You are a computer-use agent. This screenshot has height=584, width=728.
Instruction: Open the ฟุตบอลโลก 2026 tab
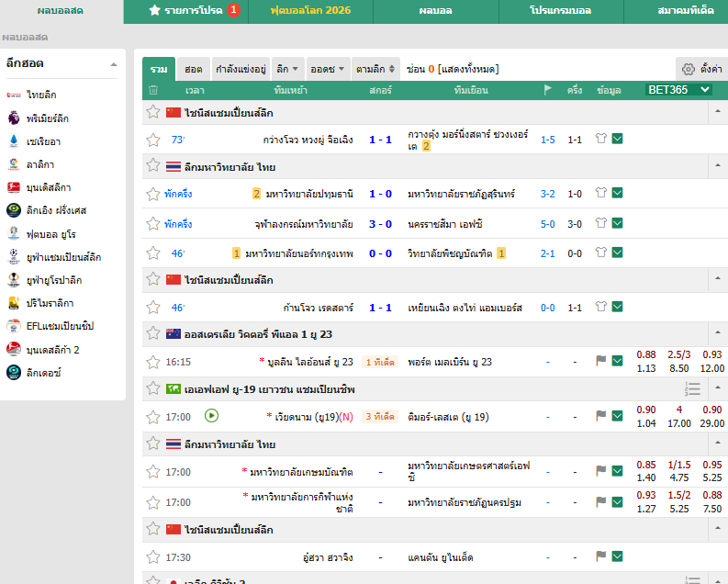[x=310, y=11]
